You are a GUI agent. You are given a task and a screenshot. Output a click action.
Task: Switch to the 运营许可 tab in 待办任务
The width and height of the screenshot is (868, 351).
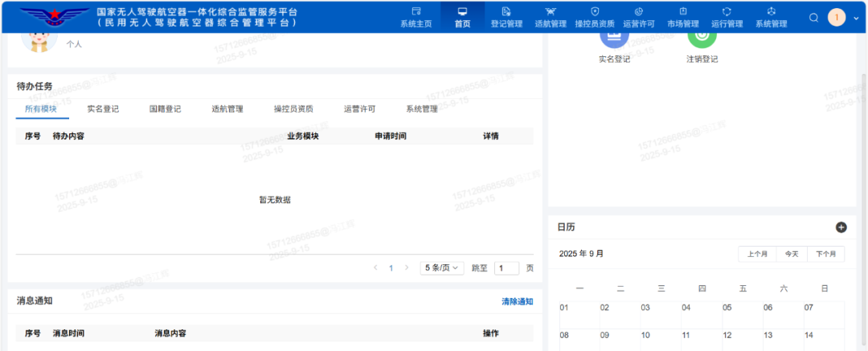pyautogui.click(x=360, y=109)
